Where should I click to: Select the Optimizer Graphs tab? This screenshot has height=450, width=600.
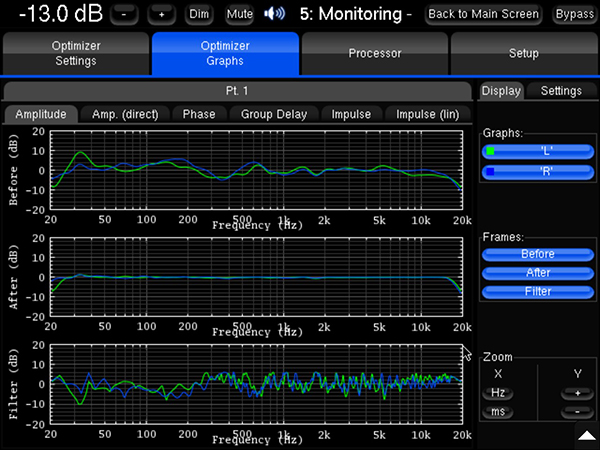point(225,54)
